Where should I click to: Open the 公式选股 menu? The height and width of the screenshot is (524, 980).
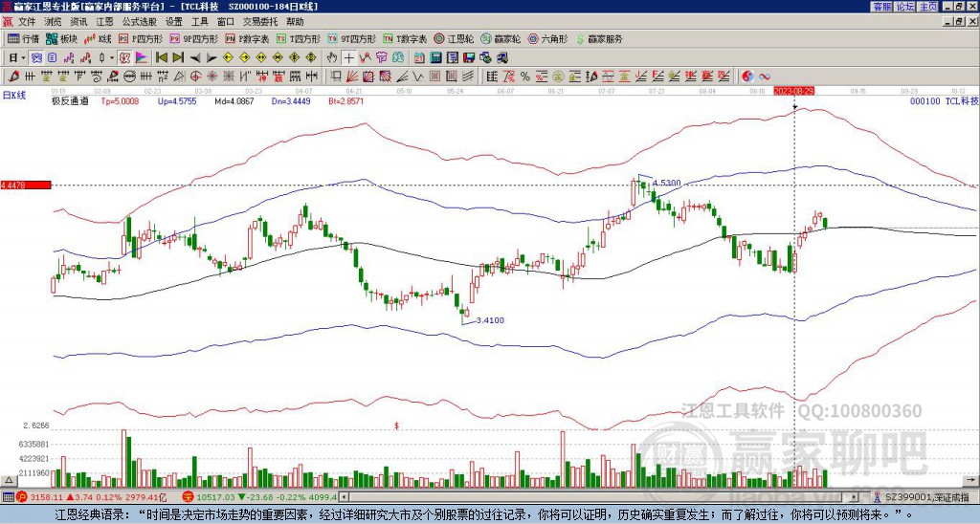140,22
